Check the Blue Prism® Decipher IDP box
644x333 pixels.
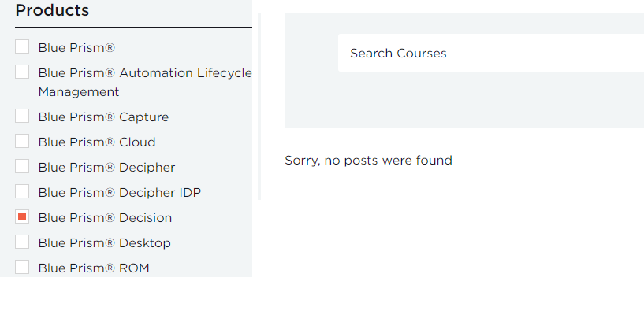pyautogui.click(x=22, y=192)
